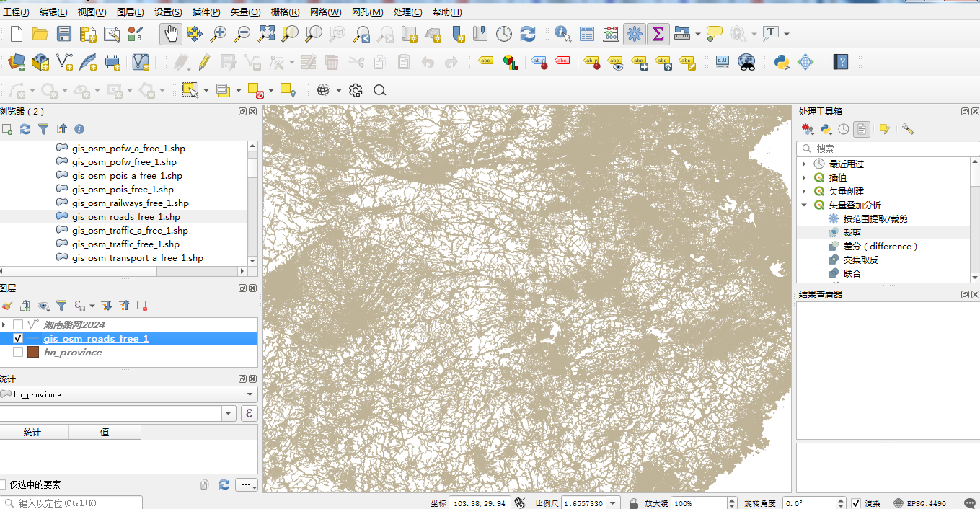Open the 栅格 menu
The width and height of the screenshot is (980, 509).
pos(285,12)
